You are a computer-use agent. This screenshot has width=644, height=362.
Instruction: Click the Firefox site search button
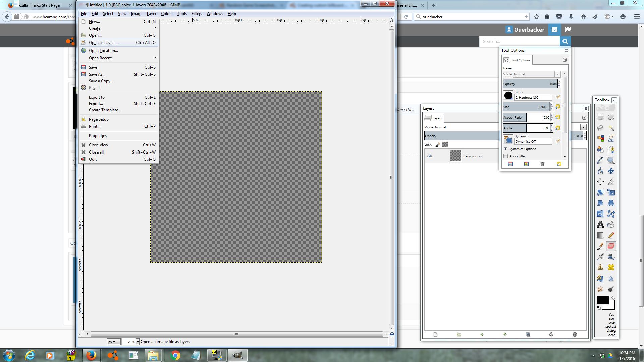pos(565,41)
